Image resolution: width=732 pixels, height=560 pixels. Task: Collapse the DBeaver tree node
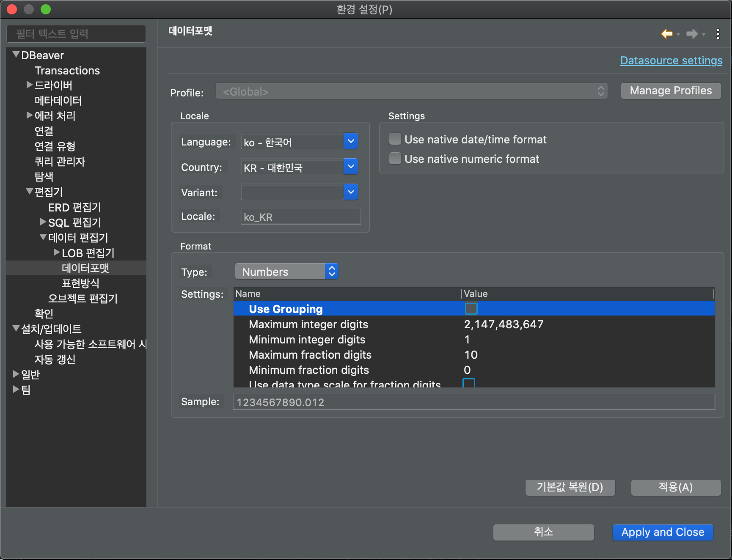coord(16,55)
